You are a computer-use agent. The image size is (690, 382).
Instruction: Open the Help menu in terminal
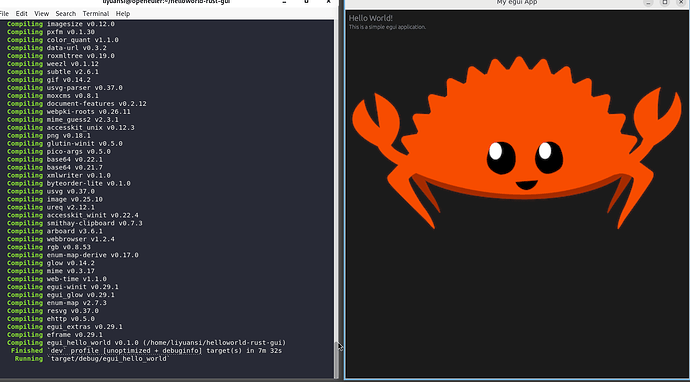pos(123,14)
